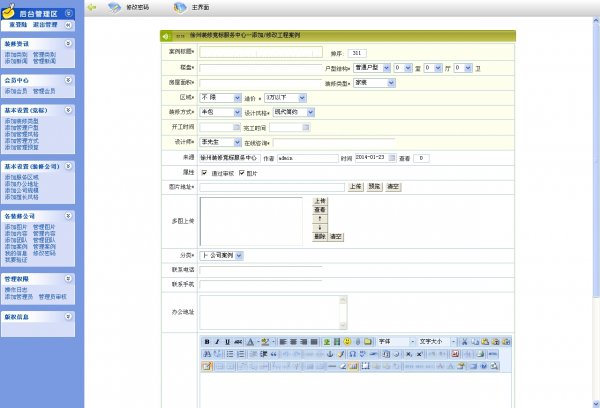Toggle the 图片 checkbox
The height and width of the screenshot is (408, 600).
(241, 173)
